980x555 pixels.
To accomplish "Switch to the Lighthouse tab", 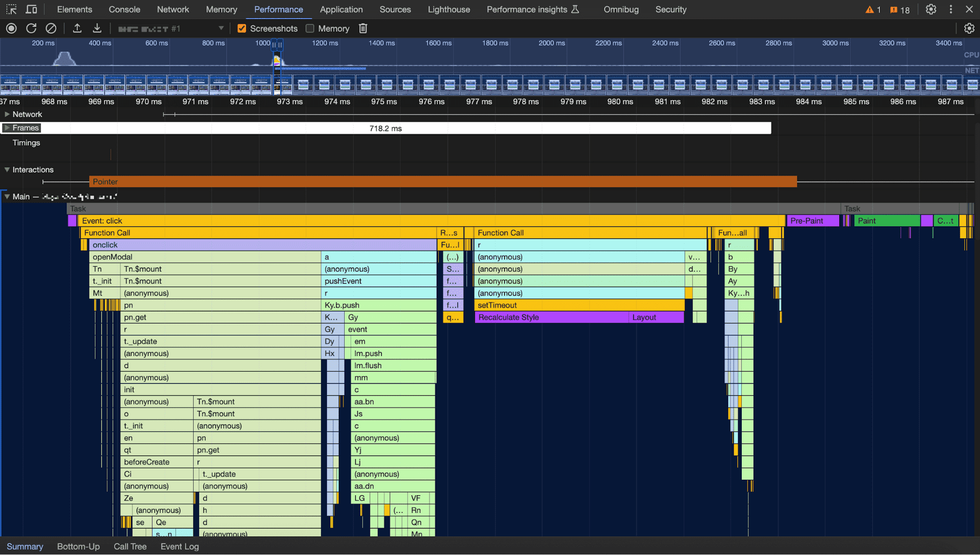I will point(448,9).
